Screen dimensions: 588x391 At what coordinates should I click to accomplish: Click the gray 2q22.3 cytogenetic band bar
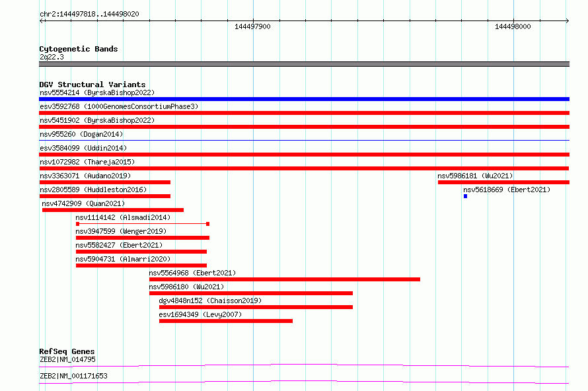[304, 64]
